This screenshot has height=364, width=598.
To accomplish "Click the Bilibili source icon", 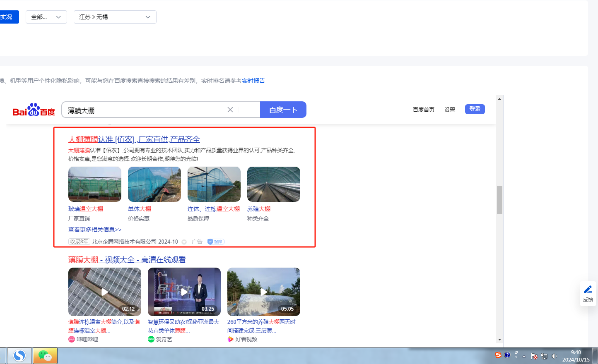I will [72, 339].
